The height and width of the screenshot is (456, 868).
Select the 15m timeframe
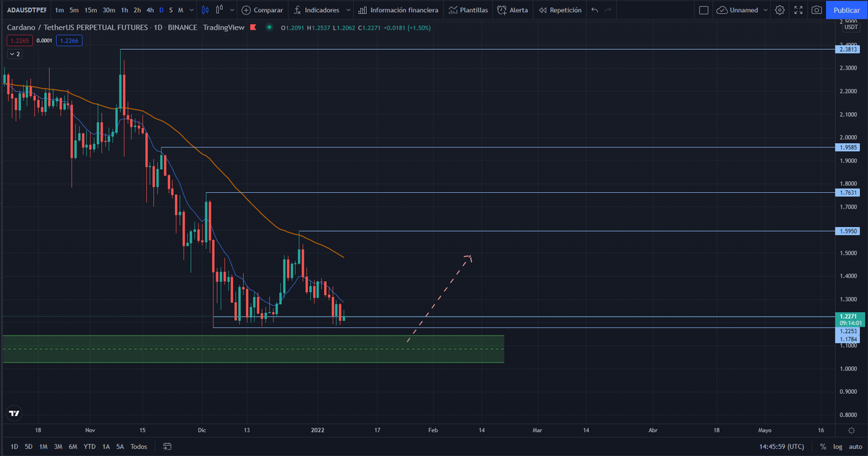tap(91, 10)
